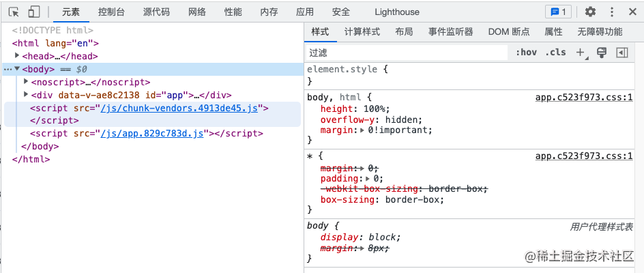Switch to the 控制台 tab
The image size is (644, 273).
[x=111, y=12]
